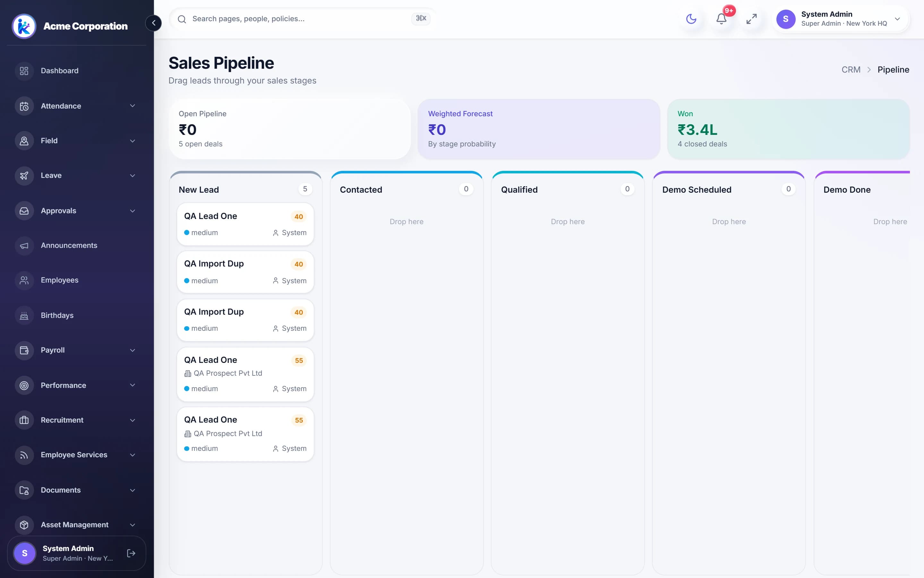Collapse the sidebar with the arrow button
Viewport: 924px width, 578px height.
(153, 23)
